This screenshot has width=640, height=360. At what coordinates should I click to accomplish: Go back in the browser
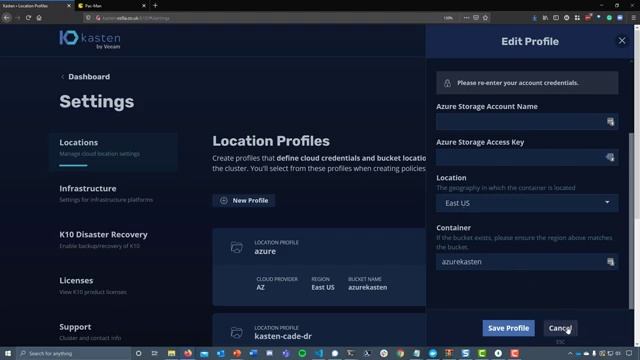pyautogui.click(x=7, y=18)
